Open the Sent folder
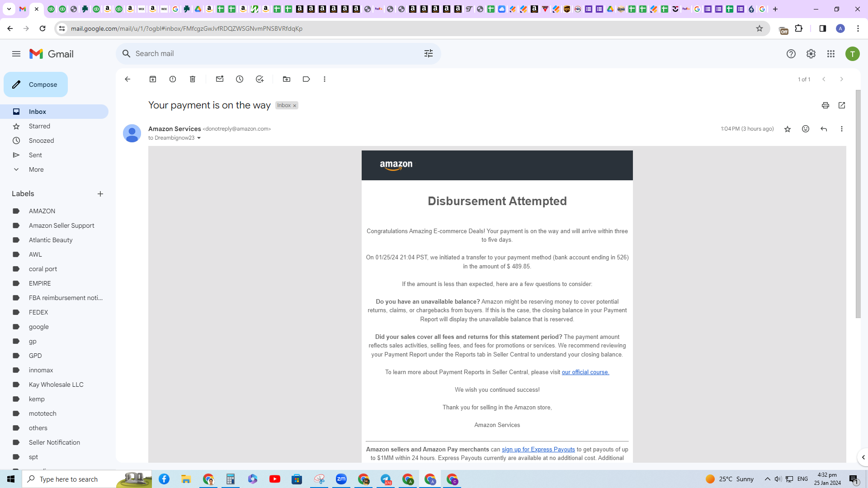This screenshot has width=868, height=488. tap(54, 155)
